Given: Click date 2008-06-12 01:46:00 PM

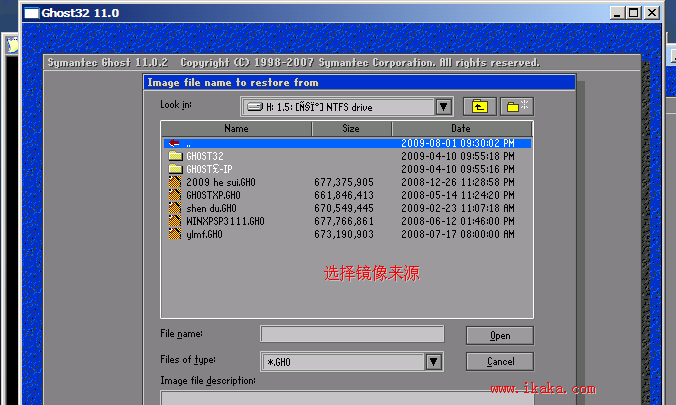Looking at the screenshot, I should 458,221.
